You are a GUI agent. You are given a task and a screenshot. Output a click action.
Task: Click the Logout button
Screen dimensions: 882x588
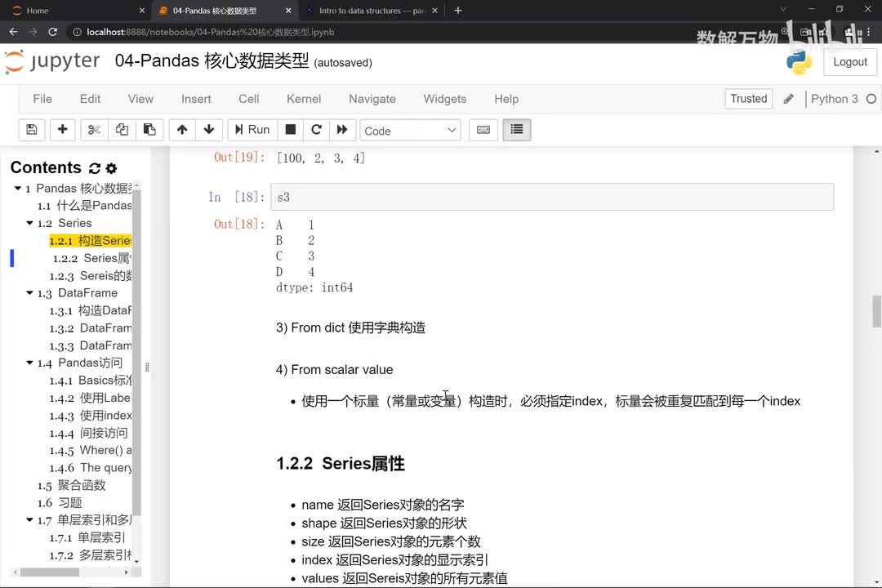click(850, 62)
